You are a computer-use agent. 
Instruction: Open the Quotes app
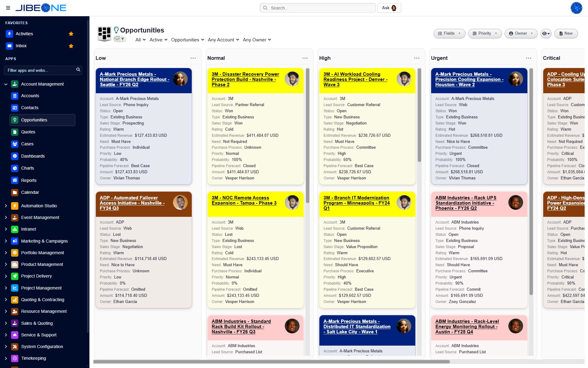(x=28, y=132)
